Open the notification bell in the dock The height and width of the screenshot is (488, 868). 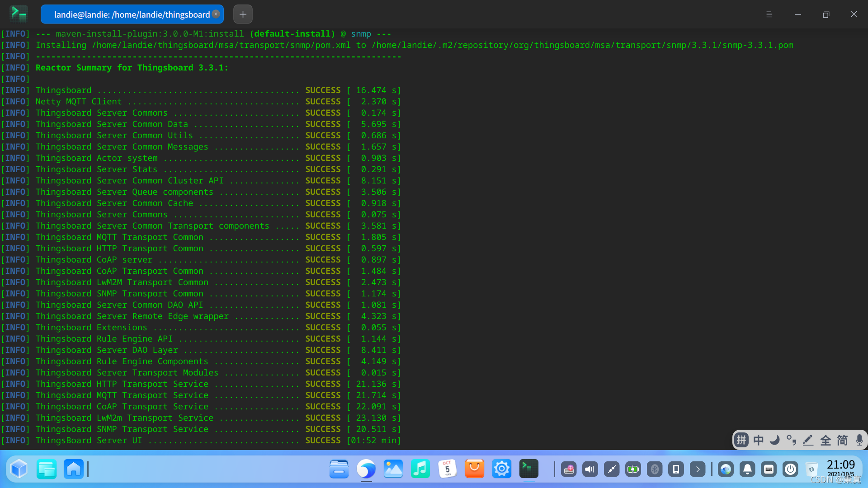(747, 469)
